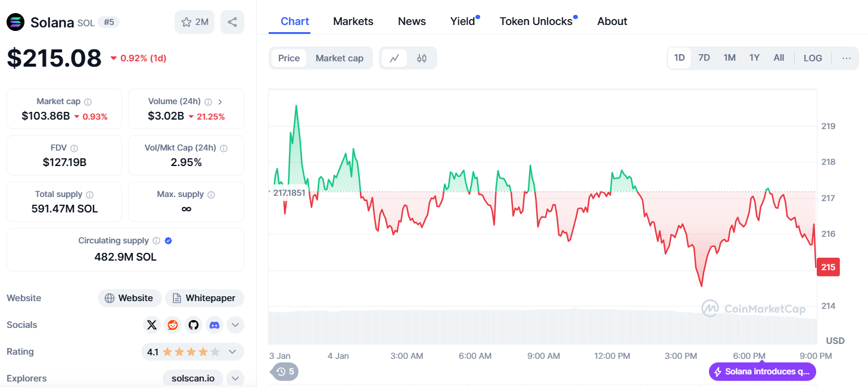Viewport: 868px width, 388px height.
Task: Open the info icon beside Max. supply
Action: click(211, 195)
